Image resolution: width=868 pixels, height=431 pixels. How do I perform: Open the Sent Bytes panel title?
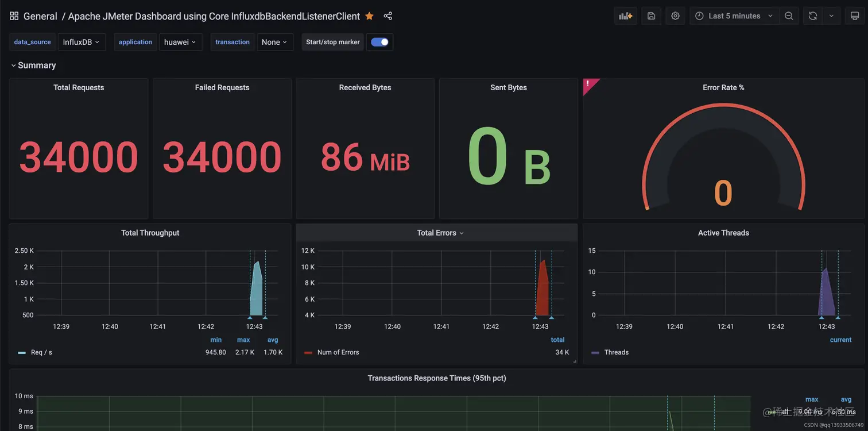click(x=509, y=87)
